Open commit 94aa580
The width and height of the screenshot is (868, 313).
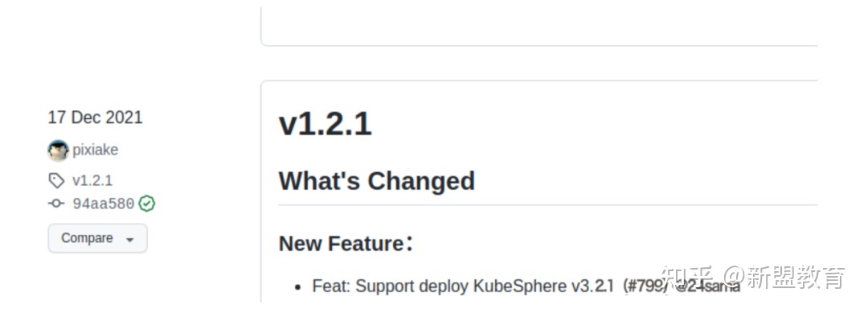click(x=104, y=204)
